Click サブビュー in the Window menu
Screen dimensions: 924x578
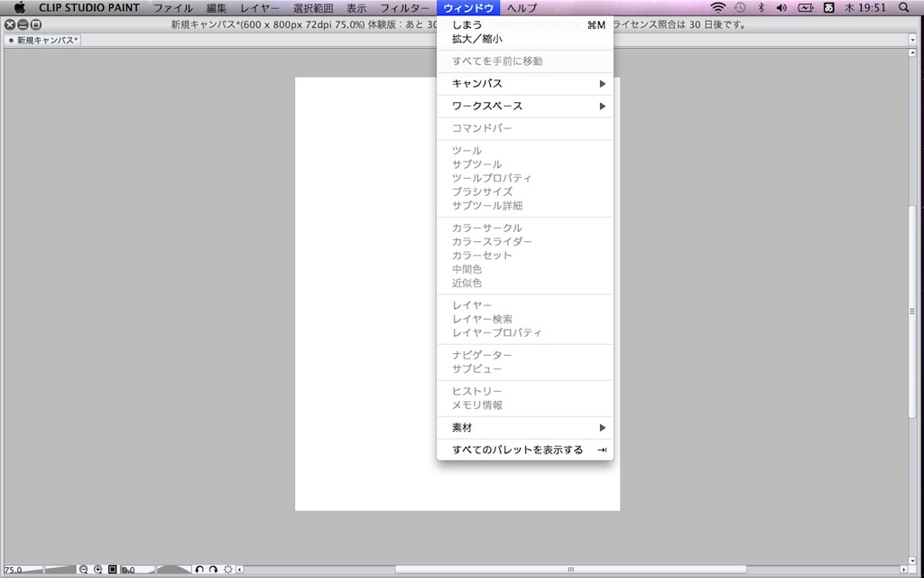[x=524, y=369]
